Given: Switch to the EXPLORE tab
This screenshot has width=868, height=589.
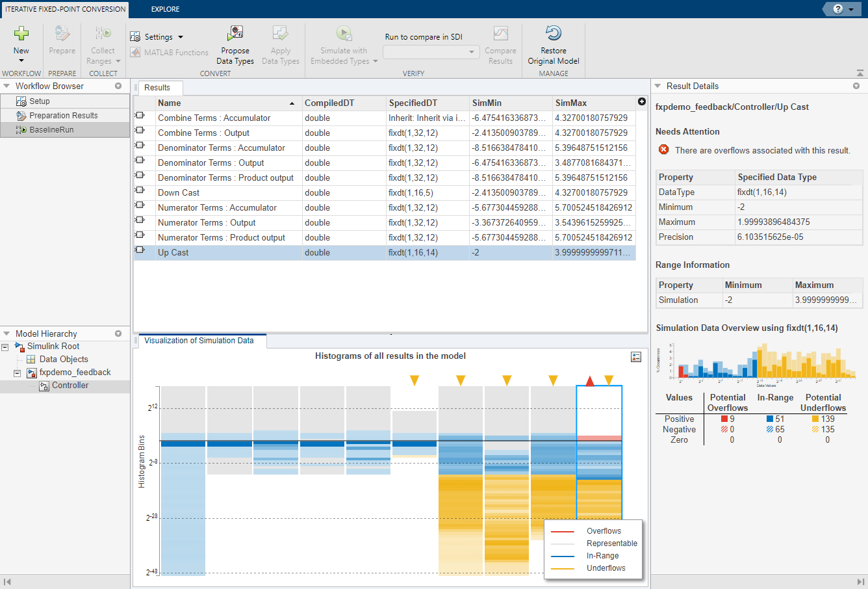Looking at the screenshot, I should click(x=165, y=9).
